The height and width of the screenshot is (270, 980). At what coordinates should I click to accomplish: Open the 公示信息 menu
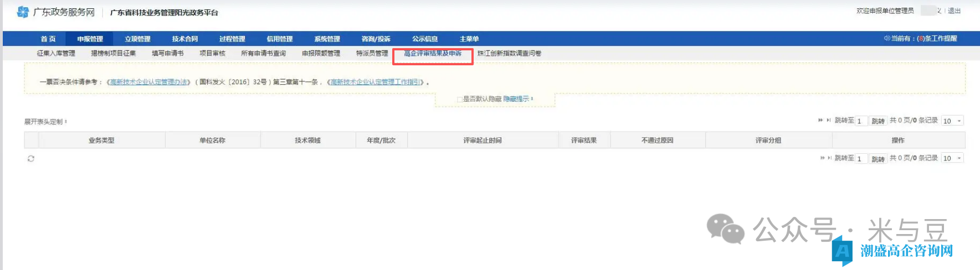pyautogui.click(x=425, y=39)
